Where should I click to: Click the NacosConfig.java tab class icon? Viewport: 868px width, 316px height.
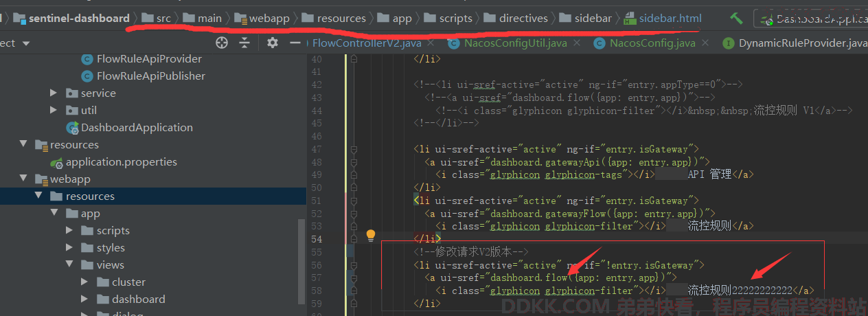tap(599, 44)
